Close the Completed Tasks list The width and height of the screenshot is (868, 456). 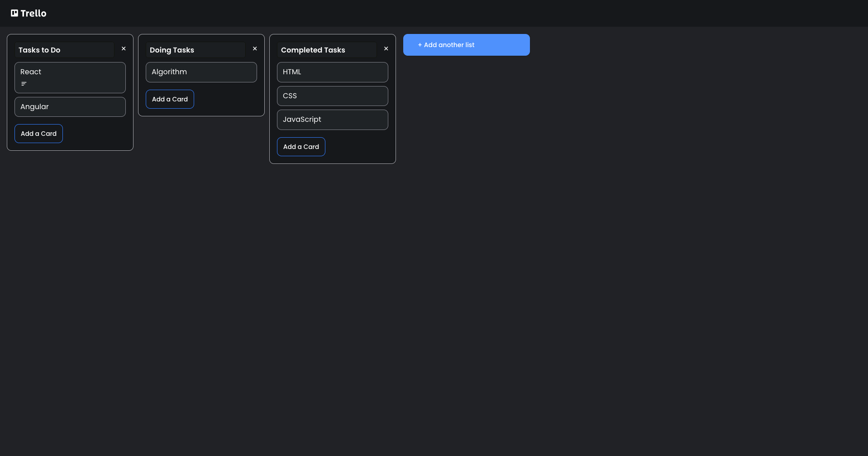click(x=386, y=48)
